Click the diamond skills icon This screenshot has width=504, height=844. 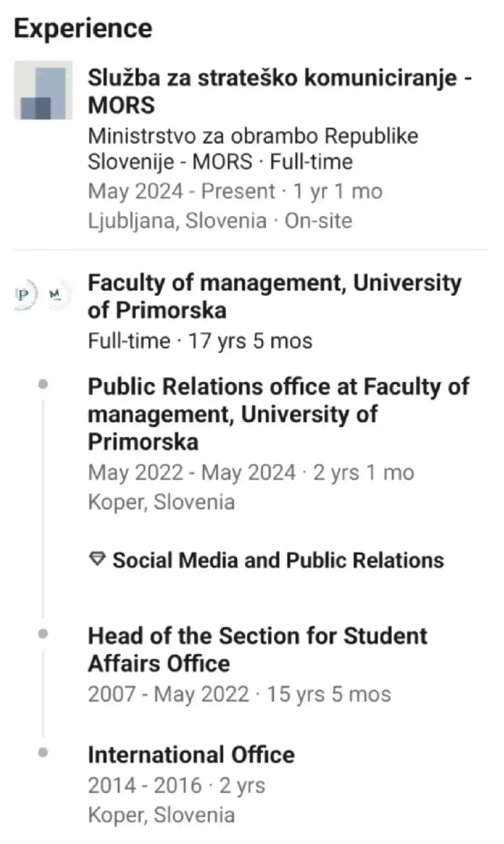pyautogui.click(x=97, y=560)
